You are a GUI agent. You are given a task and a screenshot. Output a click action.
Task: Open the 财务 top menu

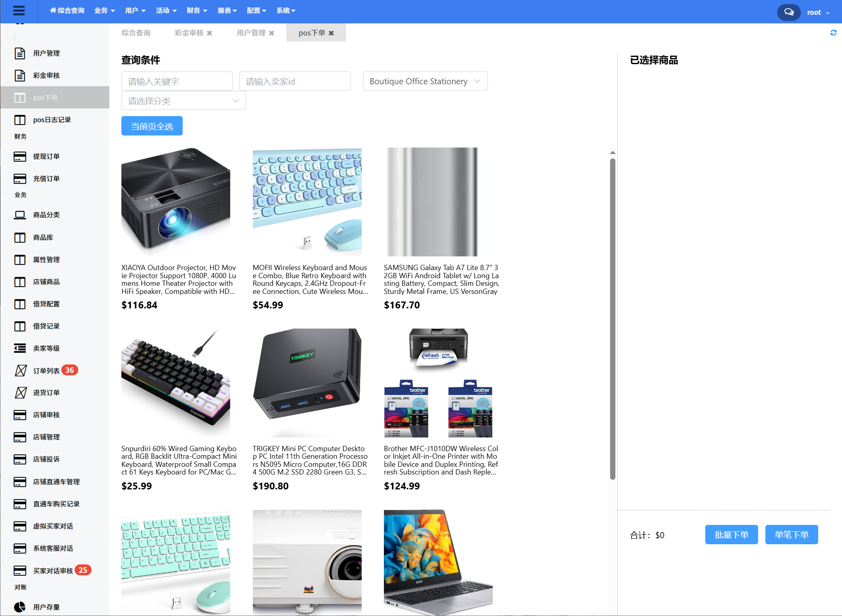197,10
